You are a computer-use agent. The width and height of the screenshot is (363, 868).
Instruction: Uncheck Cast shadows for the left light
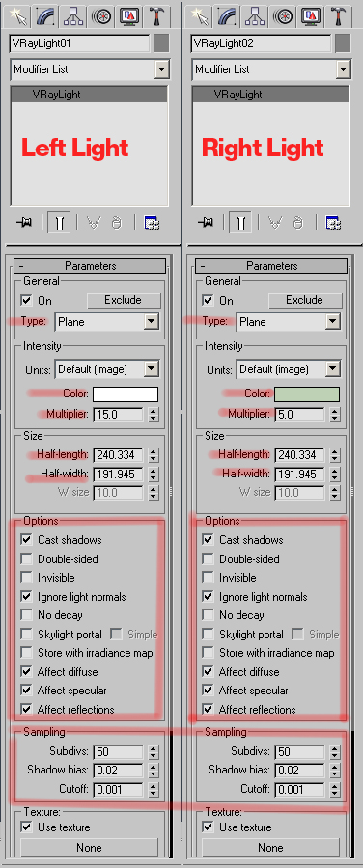26,540
